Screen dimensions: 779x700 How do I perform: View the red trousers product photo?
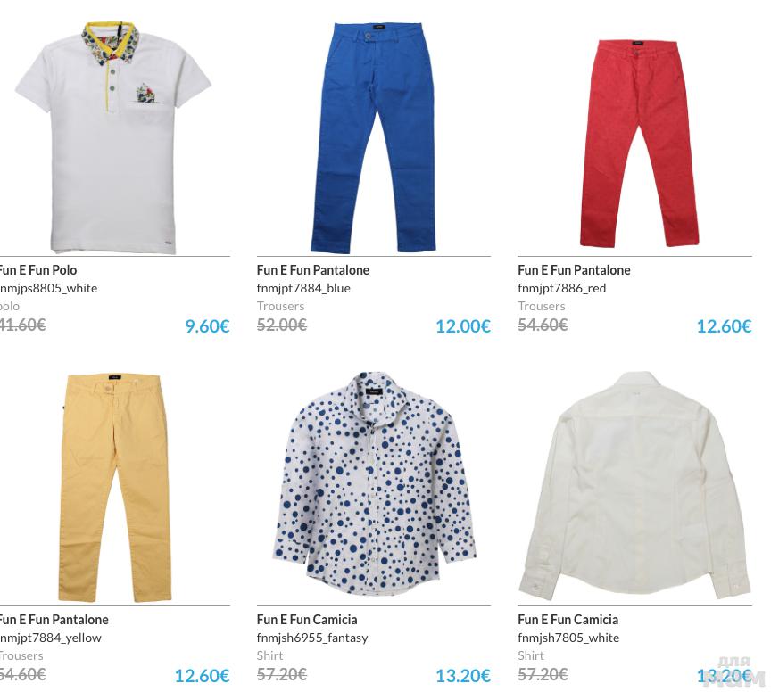coord(639,143)
